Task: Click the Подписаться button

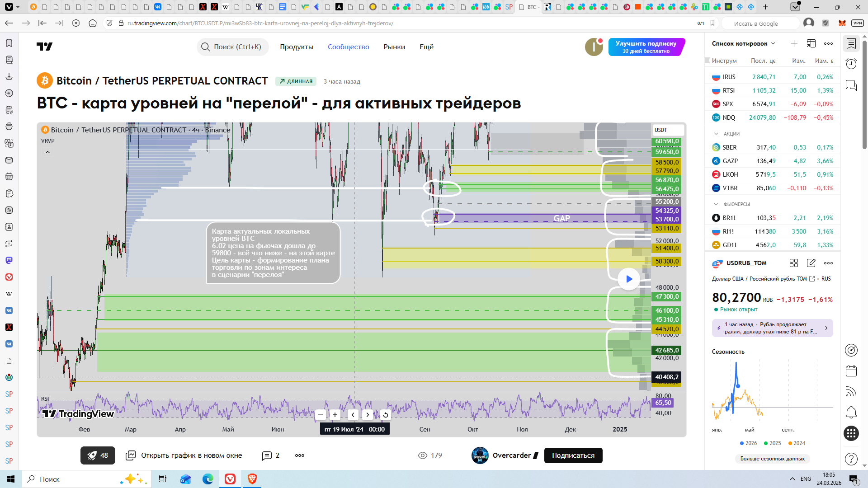Action: 573,455
